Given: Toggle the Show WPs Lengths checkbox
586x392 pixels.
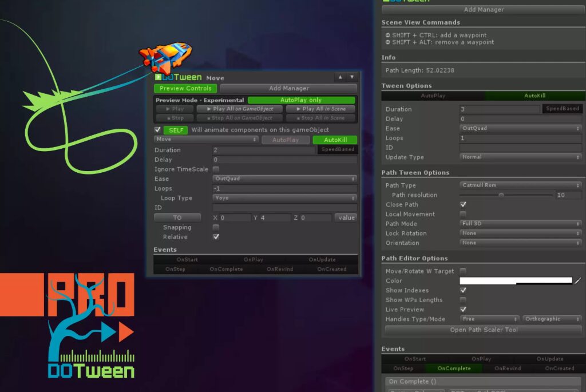Looking at the screenshot, I should (463, 300).
